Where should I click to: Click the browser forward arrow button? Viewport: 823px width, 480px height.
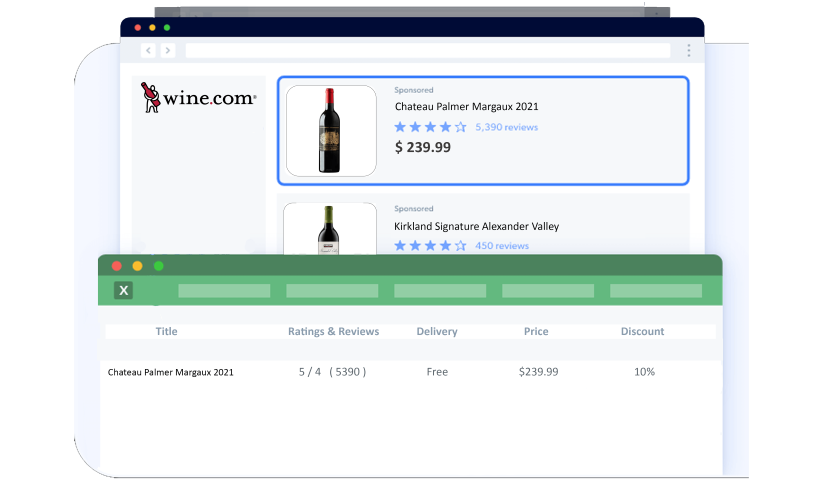click(168, 50)
